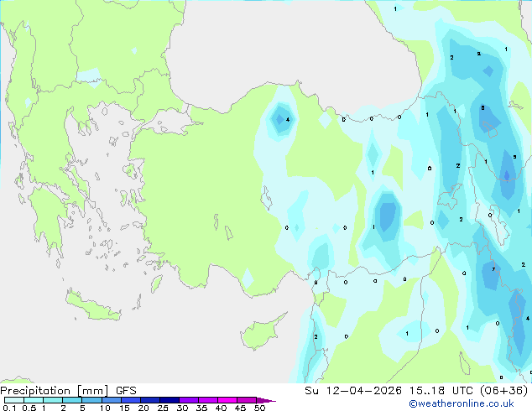Click the '(06+36)' forecast run text
The image size is (532, 411).
(x=504, y=391)
